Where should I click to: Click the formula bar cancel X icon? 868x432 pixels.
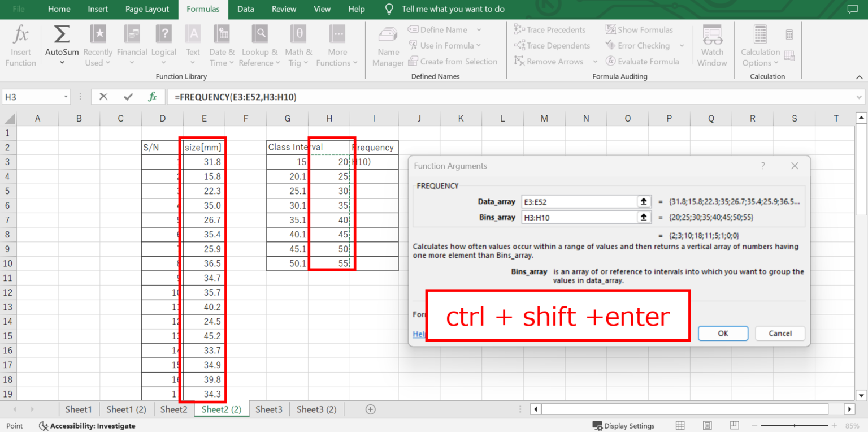pos(103,97)
